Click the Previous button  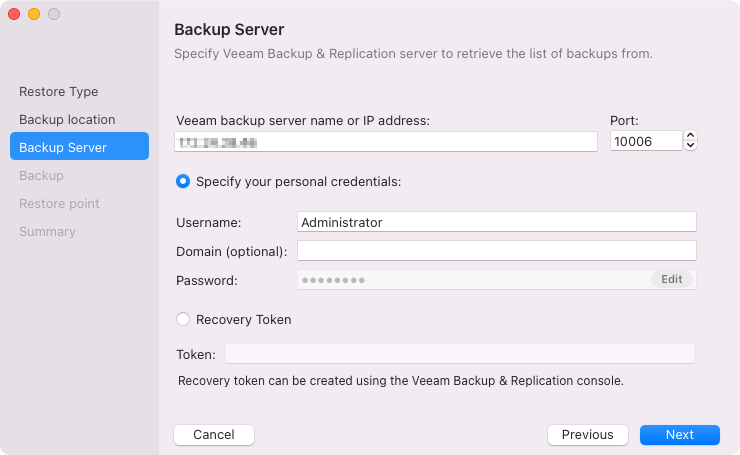coord(588,435)
